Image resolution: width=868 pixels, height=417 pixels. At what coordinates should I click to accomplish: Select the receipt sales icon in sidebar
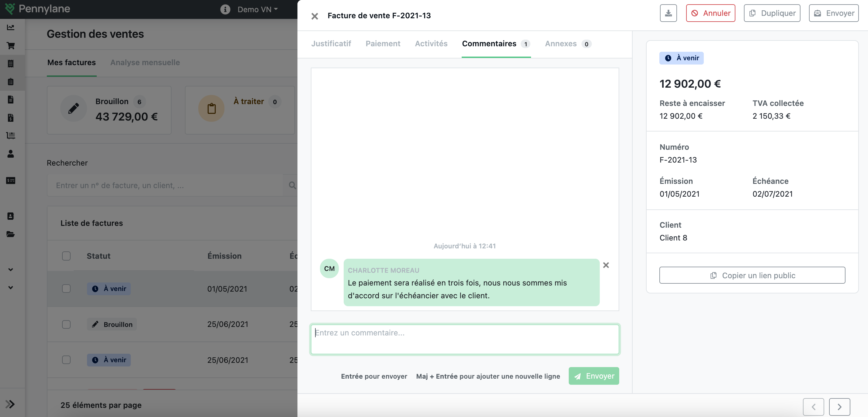pyautogui.click(x=10, y=63)
